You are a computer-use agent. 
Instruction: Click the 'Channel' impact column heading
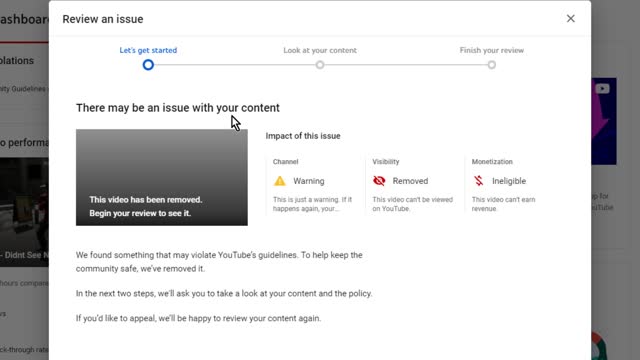coord(285,162)
